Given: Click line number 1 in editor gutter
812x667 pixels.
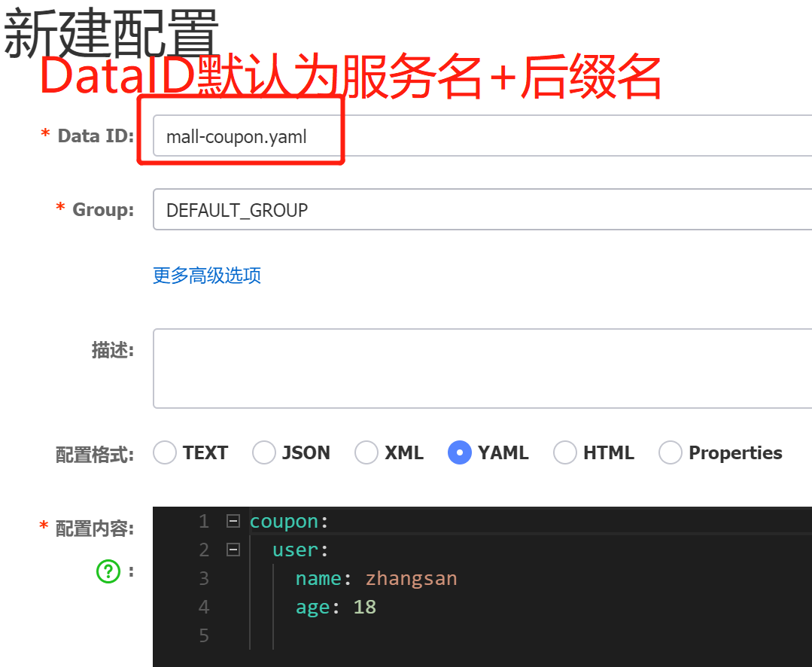Looking at the screenshot, I should point(204,521).
